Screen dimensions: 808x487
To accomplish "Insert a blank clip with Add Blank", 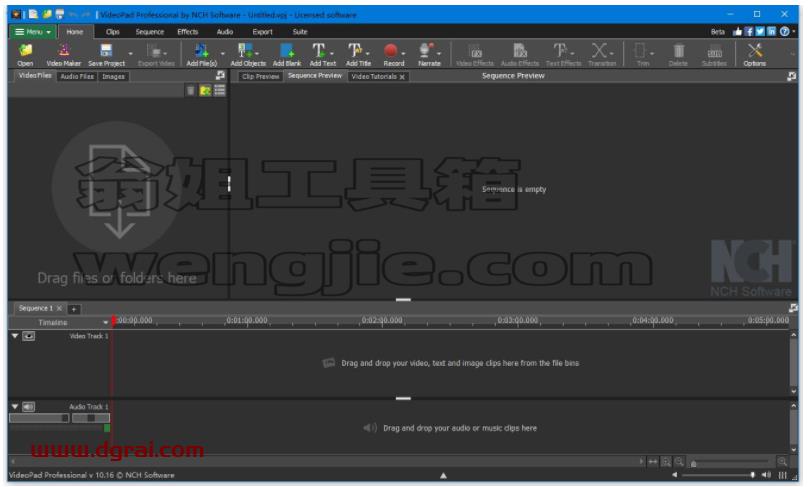I will pos(287,55).
